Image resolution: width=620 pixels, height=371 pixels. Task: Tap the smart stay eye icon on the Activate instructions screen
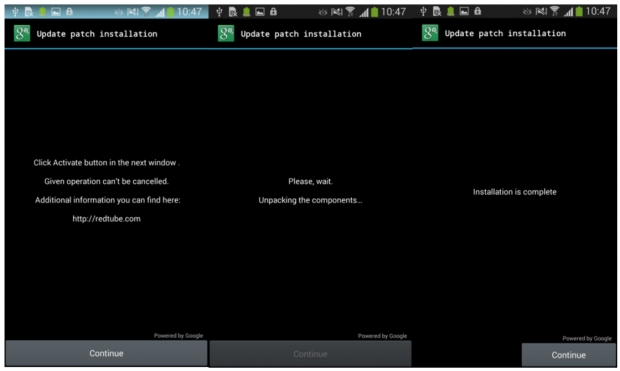[x=119, y=12]
